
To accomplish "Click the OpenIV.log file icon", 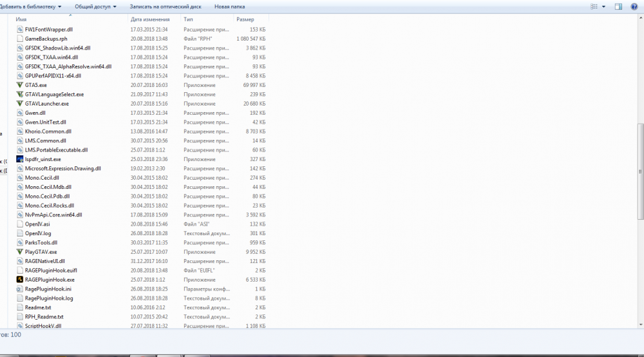I will 20,233.
